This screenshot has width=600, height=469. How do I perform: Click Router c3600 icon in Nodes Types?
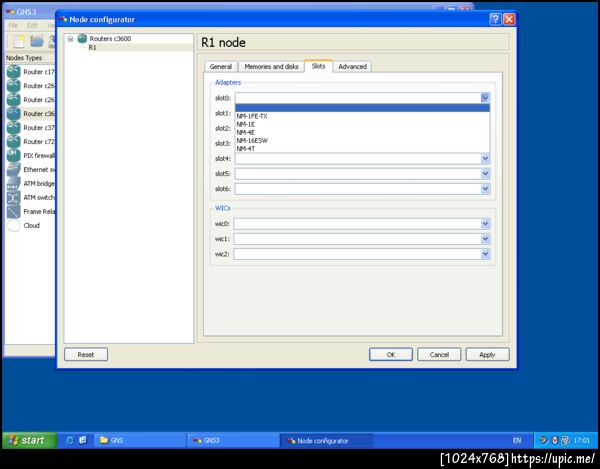click(13, 114)
